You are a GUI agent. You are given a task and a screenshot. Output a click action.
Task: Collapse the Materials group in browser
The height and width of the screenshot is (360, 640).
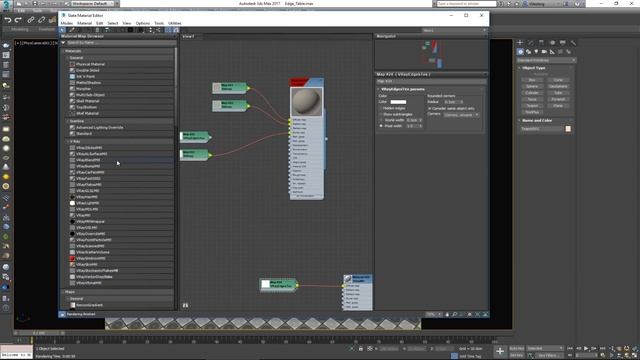tap(63, 51)
